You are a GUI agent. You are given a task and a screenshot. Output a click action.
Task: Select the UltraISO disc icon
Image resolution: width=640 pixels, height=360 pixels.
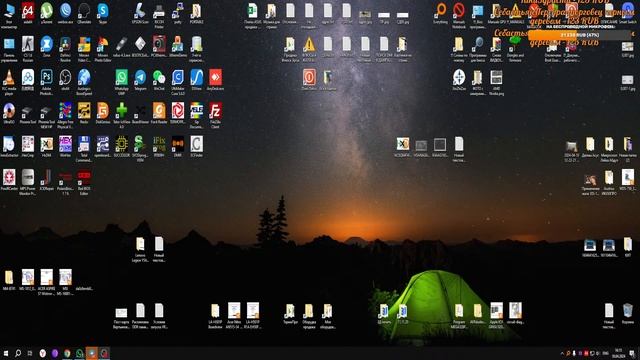(x=9, y=111)
